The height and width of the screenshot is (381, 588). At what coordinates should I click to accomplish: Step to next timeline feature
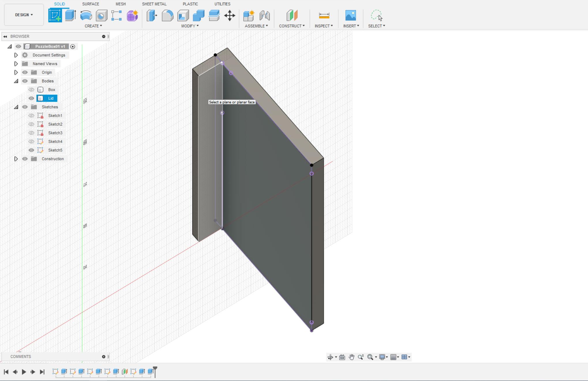pos(33,372)
